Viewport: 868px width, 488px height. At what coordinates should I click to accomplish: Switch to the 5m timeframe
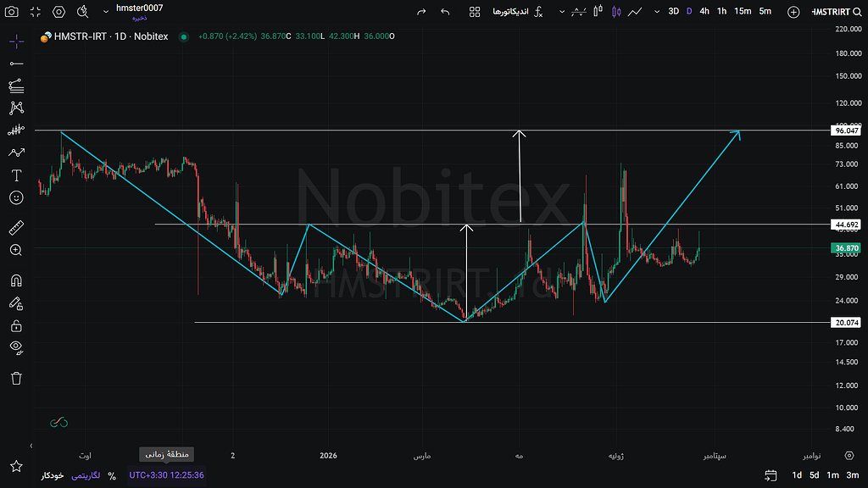(765, 12)
